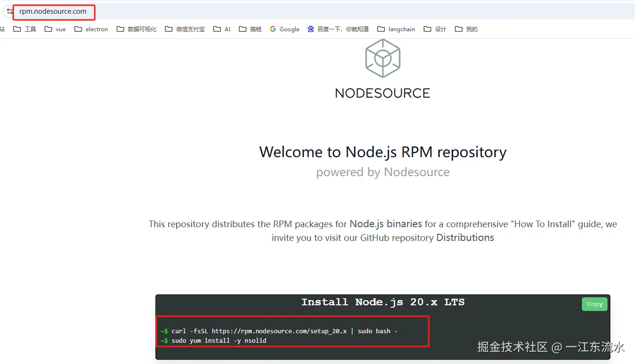Open the 设计 bookmarks folder
Screen dimensions: 635x364
tap(435, 29)
